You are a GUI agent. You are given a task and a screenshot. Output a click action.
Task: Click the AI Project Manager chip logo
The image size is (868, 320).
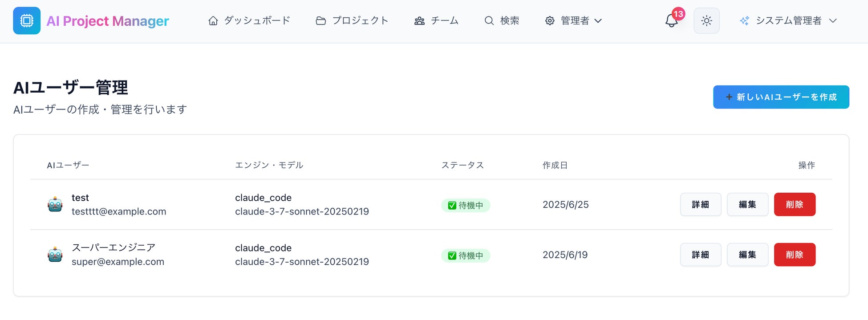pyautogui.click(x=27, y=21)
